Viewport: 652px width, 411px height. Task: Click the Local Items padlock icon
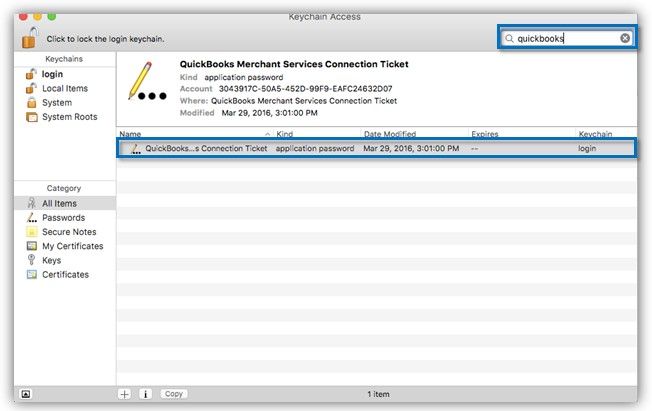(x=31, y=88)
